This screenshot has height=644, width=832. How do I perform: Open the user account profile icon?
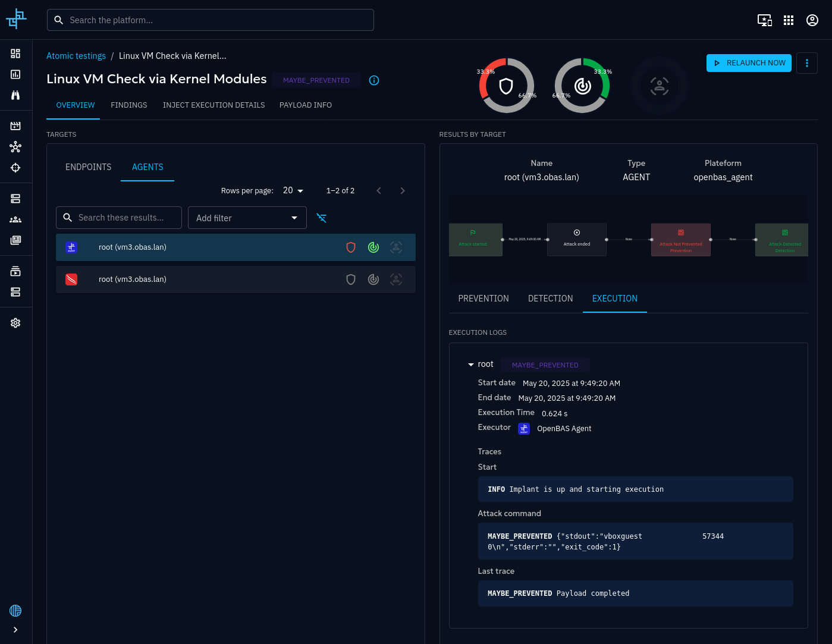point(812,20)
